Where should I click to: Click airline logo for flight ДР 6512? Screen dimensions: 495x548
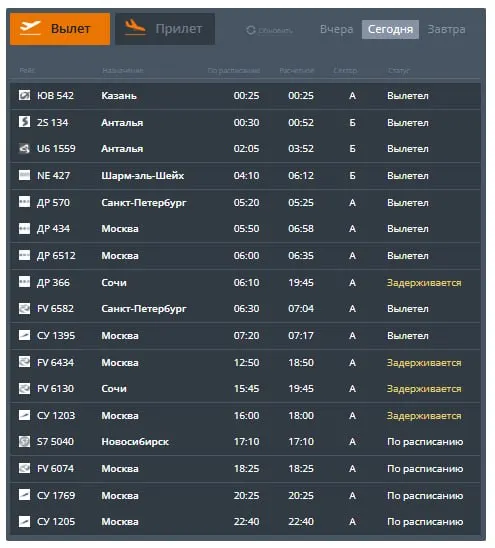24,255
